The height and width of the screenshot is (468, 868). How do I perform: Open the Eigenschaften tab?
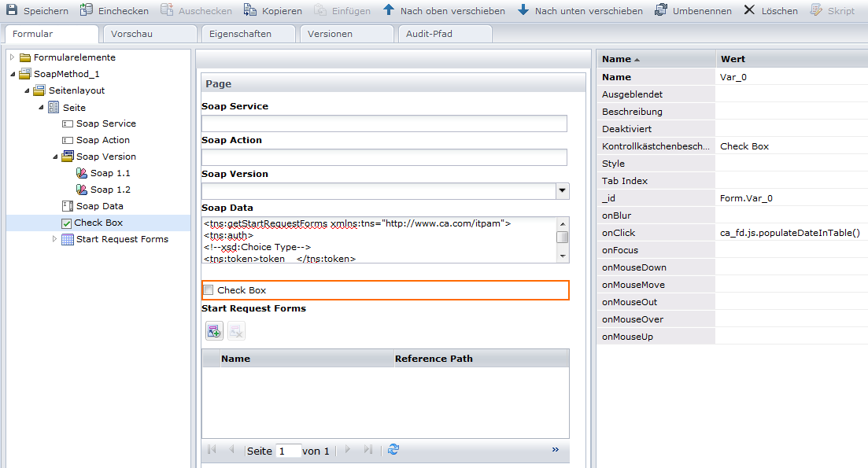click(249, 34)
